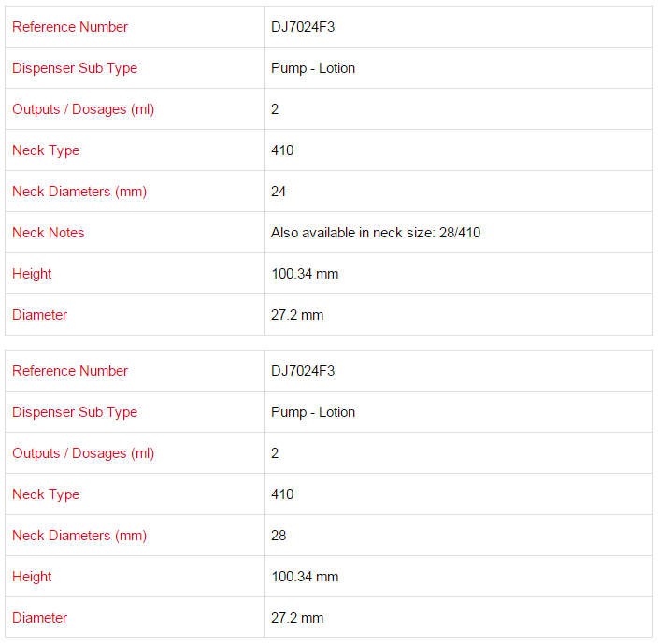The width and height of the screenshot is (658, 644).
Task: Select DJ7024F3 value in second table
Action: 303,371
